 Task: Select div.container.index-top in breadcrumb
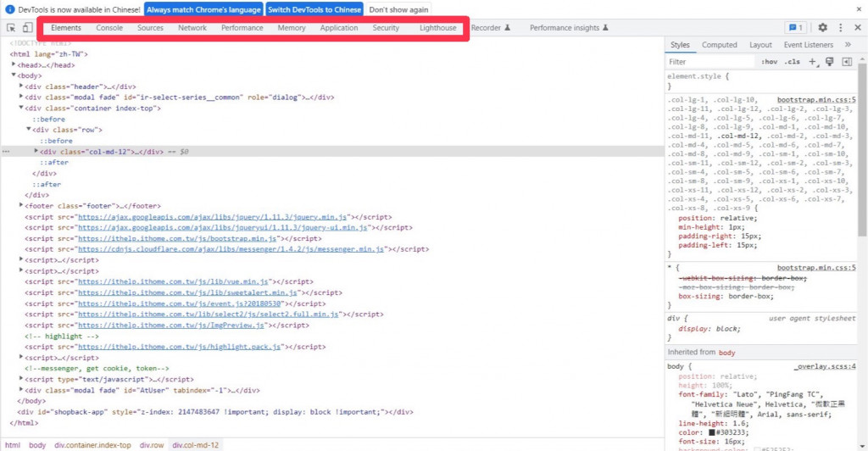pos(92,445)
